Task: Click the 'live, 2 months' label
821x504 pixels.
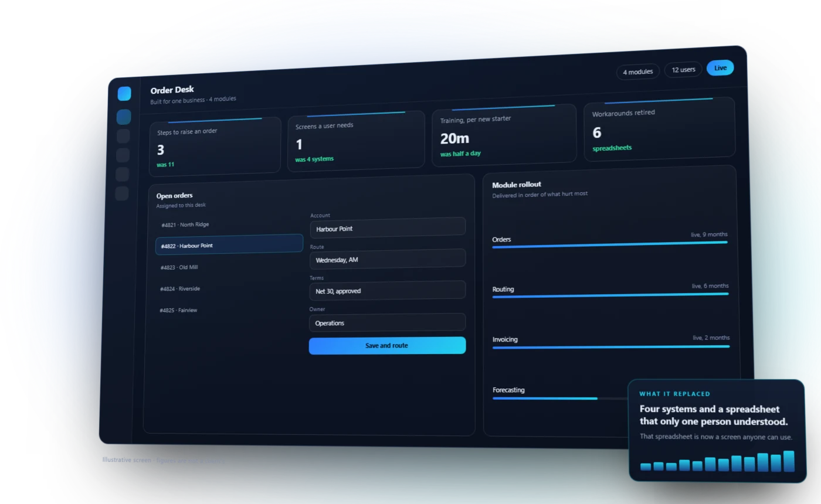Action: pos(711,338)
